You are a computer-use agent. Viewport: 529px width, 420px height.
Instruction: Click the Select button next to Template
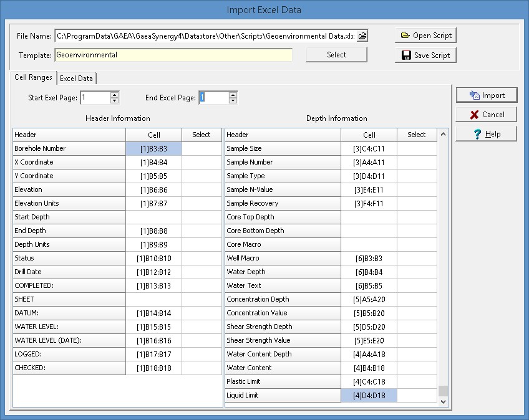[x=336, y=55]
